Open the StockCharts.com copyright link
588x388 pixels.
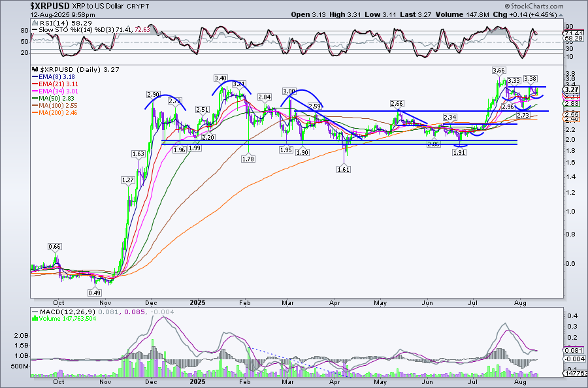tap(534, 6)
